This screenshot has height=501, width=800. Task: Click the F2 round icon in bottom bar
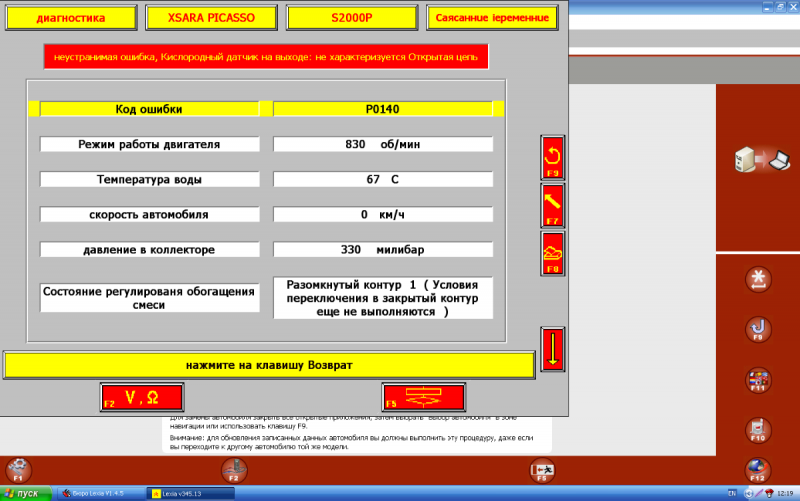coord(234,470)
